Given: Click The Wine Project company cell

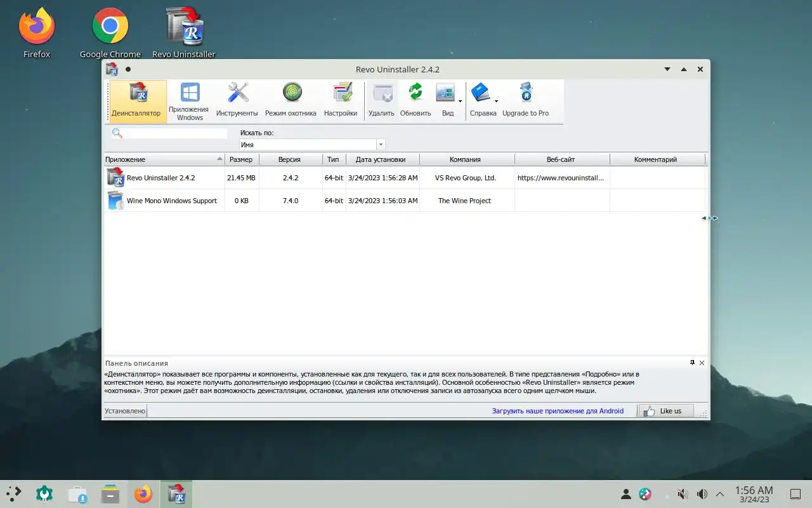Looking at the screenshot, I should (466, 201).
